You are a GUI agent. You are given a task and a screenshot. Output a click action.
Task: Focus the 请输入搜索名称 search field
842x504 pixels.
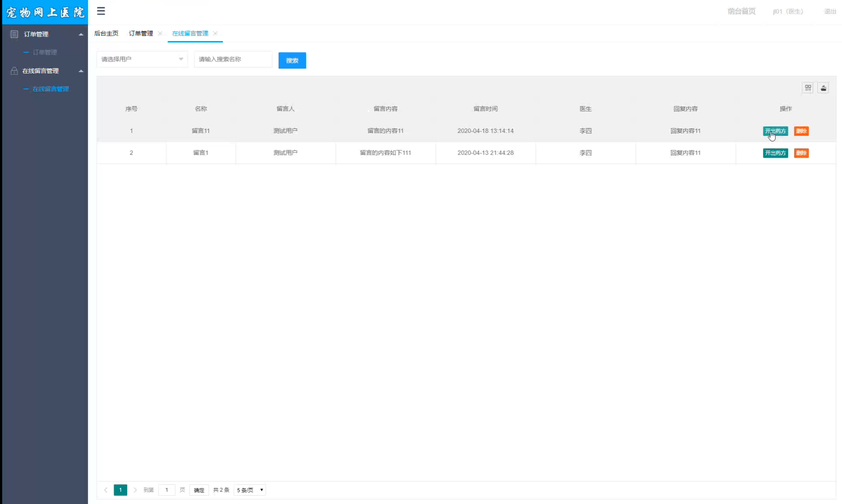233,59
